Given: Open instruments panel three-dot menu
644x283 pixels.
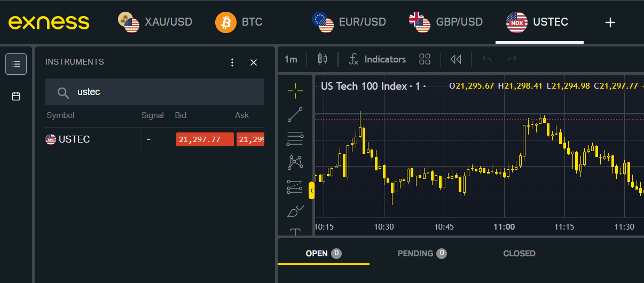Looking at the screenshot, I should pos(232,62).
